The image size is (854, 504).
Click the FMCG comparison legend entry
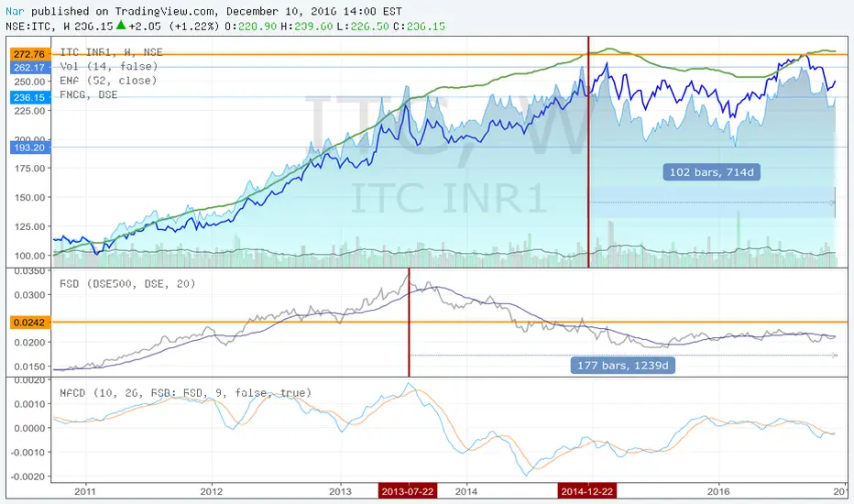click(x=88, y=94)
